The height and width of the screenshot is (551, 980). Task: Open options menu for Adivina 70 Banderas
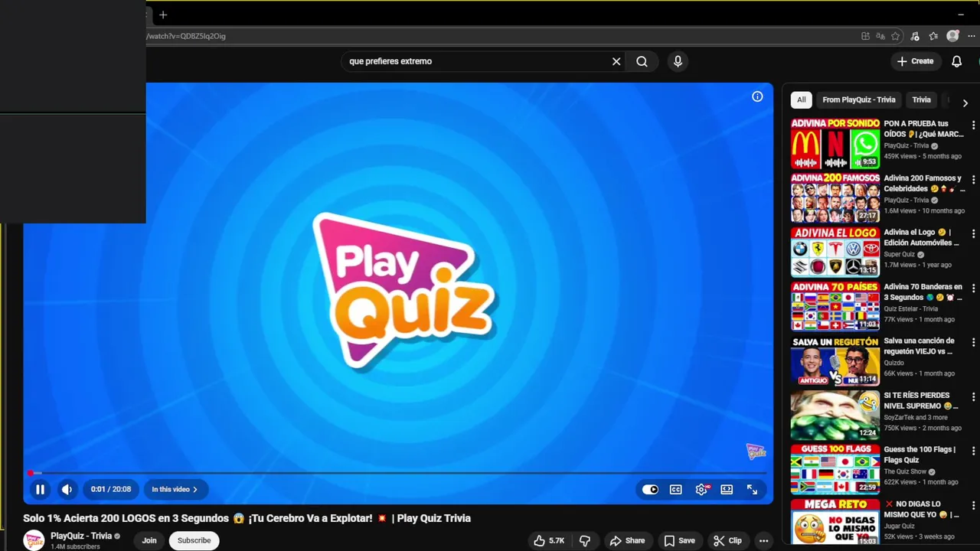pos(973,289)
